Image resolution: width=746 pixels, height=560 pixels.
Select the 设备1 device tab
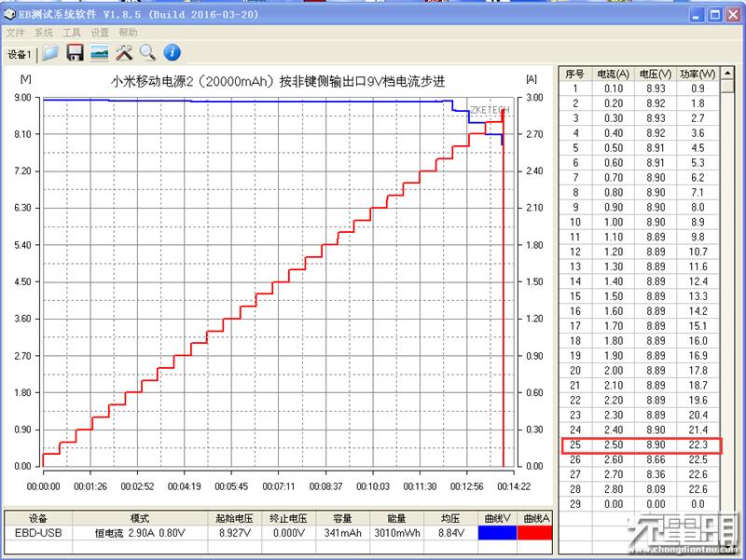(x=19, y=55)
